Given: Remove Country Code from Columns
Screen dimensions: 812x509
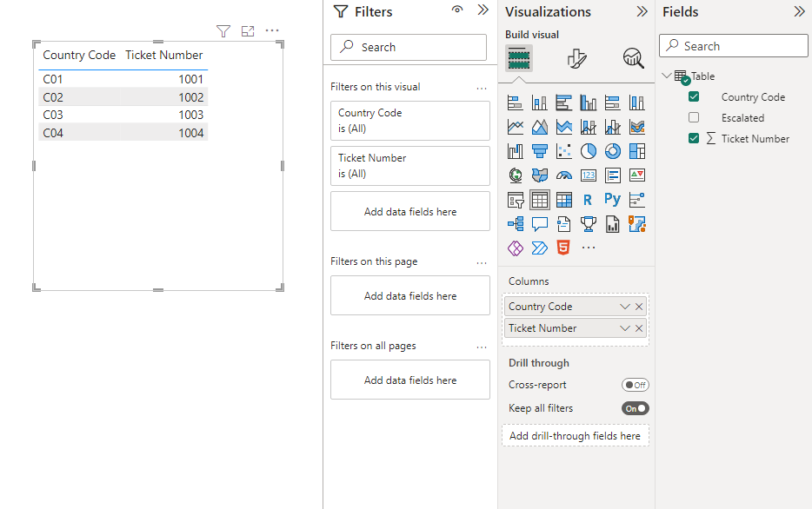Looking at the screenshot, I should [639, 307].
